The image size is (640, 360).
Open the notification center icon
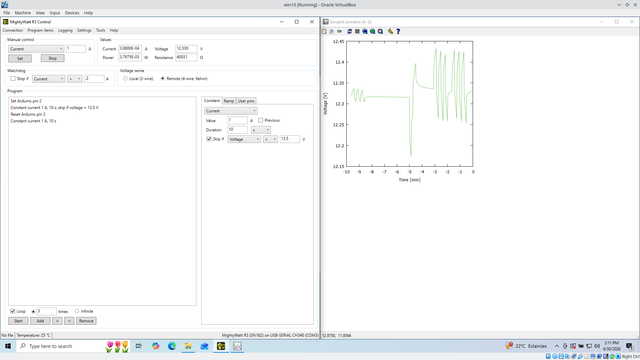(x=629, y=346)
